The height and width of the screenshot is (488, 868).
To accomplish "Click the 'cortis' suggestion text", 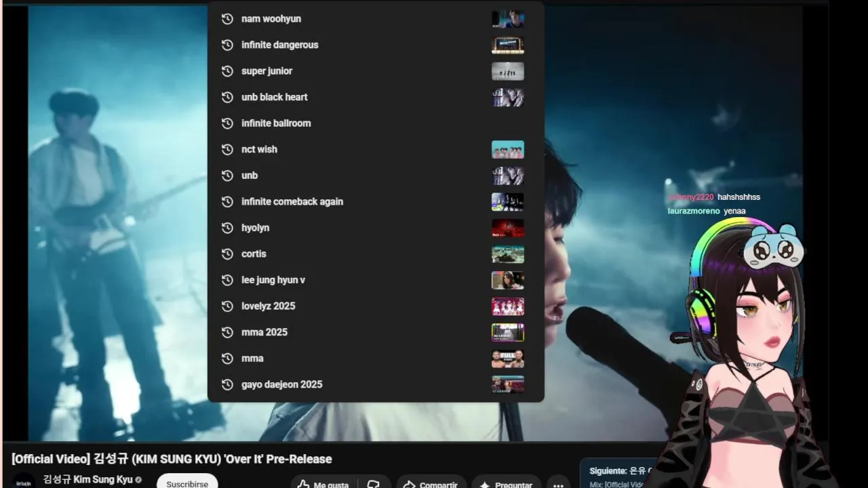I will [x=254, y=253].
